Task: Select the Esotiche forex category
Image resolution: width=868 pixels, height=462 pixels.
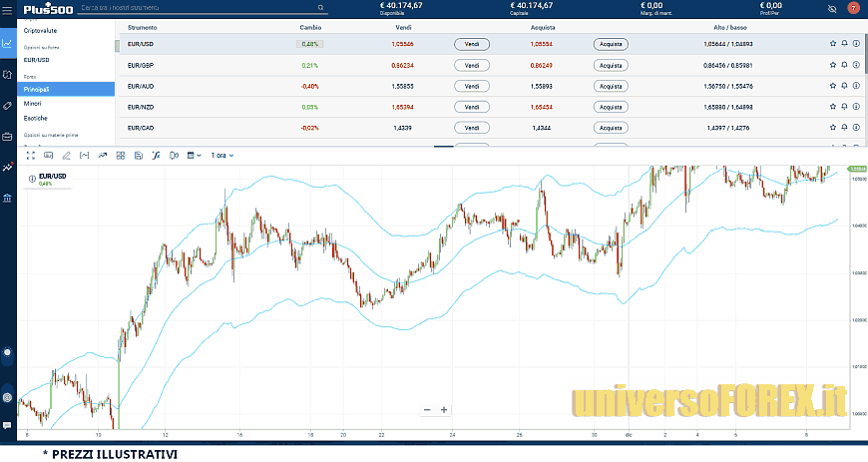Action: pos(36,118)
